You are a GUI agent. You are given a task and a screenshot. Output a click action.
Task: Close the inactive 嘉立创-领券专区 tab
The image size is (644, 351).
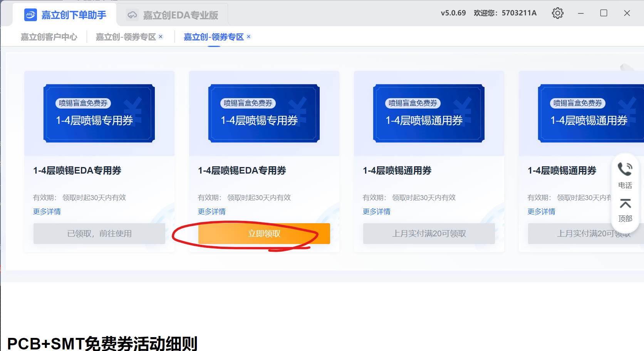(x=161, y=37)
